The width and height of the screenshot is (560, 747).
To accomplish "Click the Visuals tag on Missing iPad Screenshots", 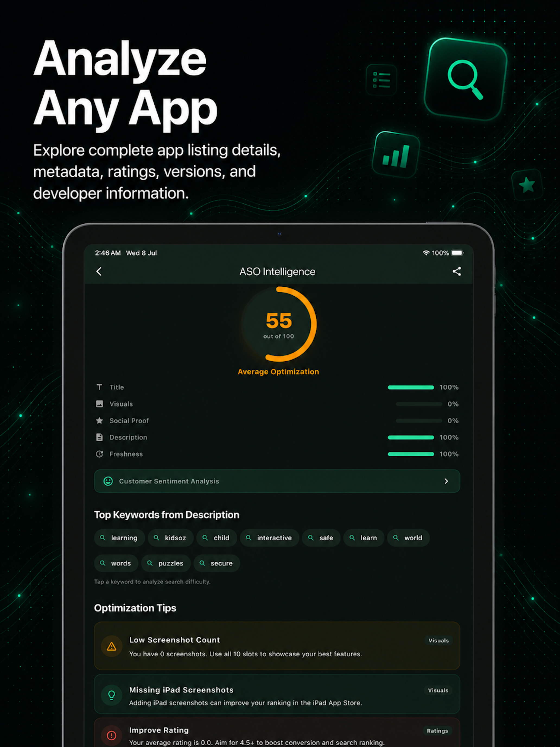I will [438, 690].
